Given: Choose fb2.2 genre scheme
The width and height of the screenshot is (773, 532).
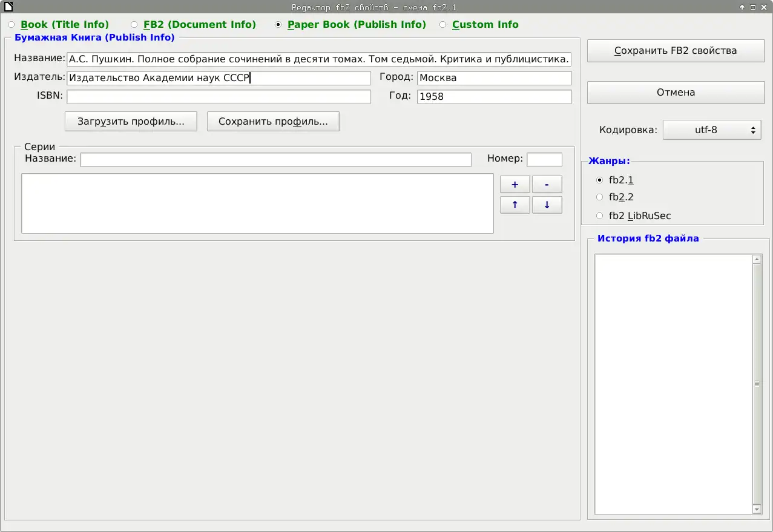Looking at the screenshot, I should pyautogui.click(x=615, y=197).
